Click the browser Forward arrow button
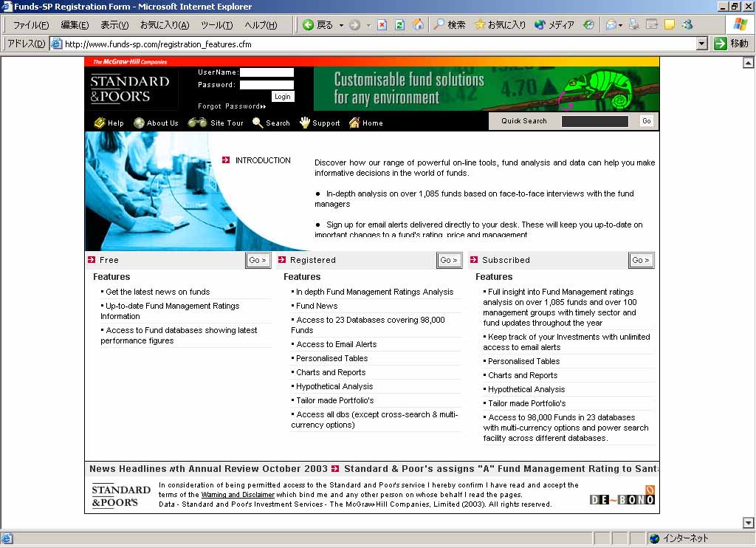This screenshot has width=756, height=548. (x=355, y=25)
